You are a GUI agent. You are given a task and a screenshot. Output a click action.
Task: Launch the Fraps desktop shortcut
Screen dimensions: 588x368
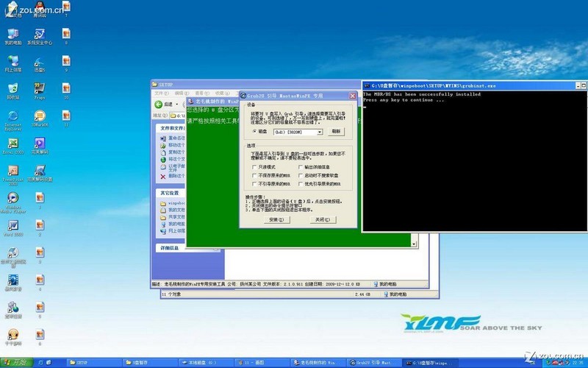[40, 91]
